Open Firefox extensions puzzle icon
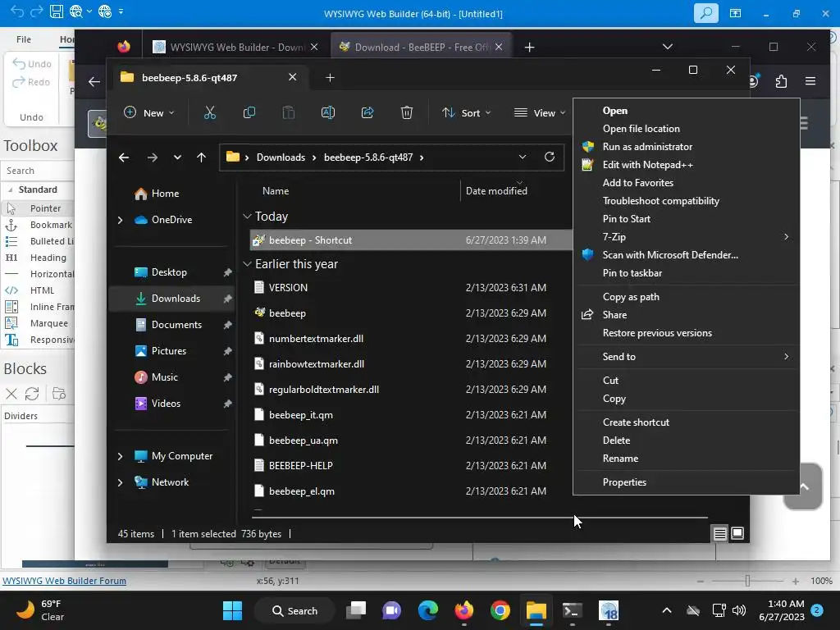Viewport: 840px width, 630px height. 781,81
